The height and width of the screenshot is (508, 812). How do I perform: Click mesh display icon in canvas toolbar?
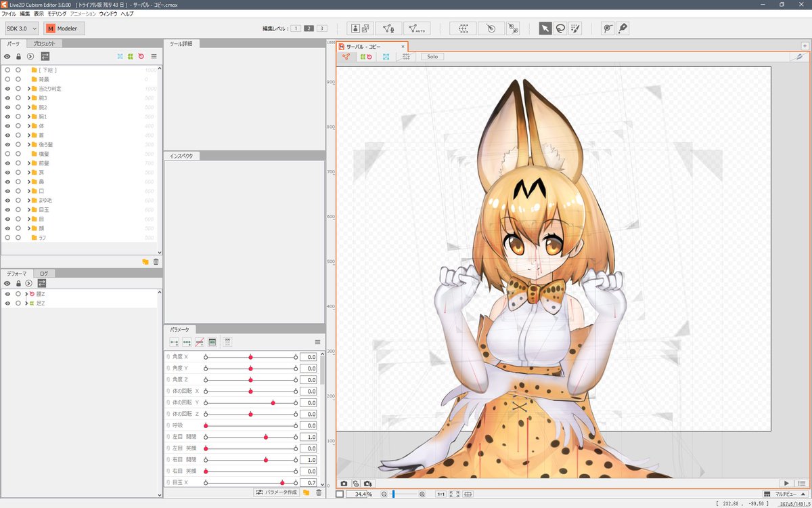346,57
